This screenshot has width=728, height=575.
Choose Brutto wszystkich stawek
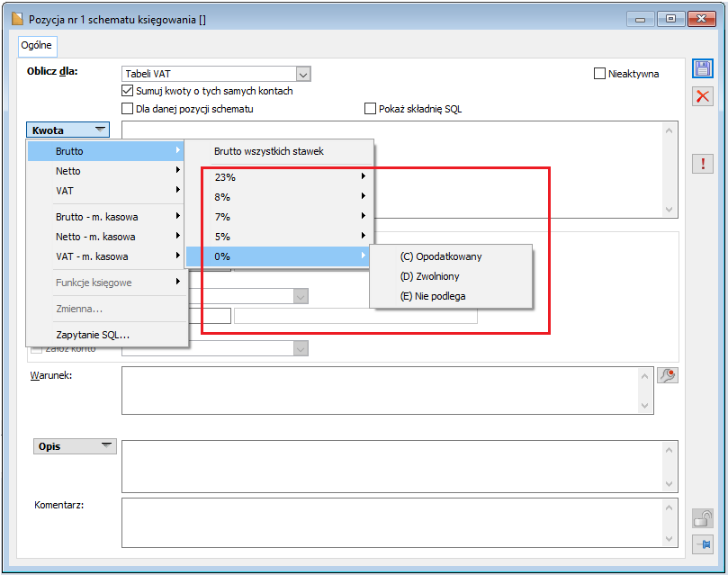pyautogui.click(x=279, y=151)
